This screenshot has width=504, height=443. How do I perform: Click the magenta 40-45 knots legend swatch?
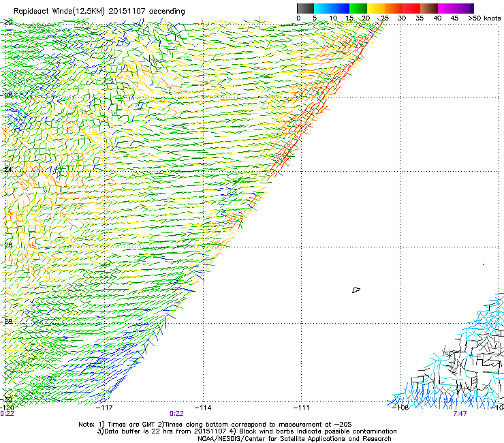coord(447,8)
